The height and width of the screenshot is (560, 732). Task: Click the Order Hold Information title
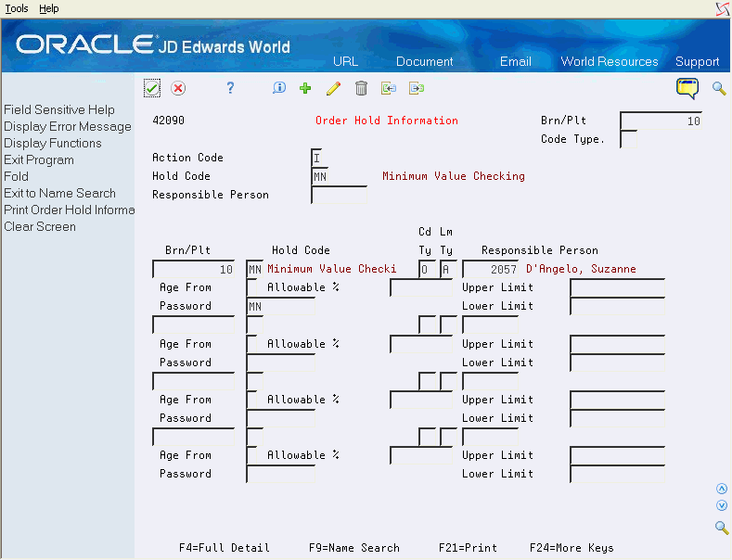[387, 121]
